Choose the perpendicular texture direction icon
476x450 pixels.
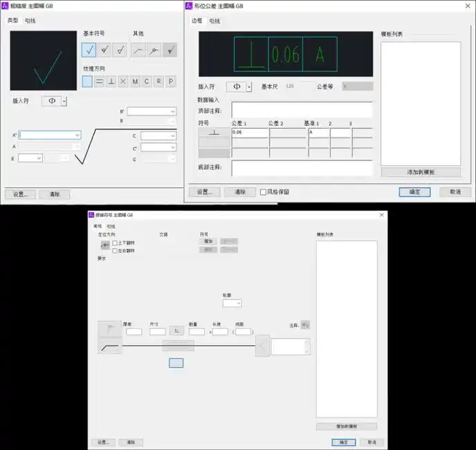coord(111,82)
